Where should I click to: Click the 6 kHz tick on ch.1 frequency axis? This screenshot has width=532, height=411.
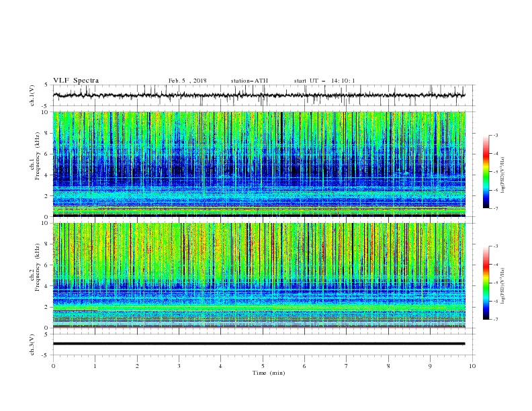tap(47, 154)
